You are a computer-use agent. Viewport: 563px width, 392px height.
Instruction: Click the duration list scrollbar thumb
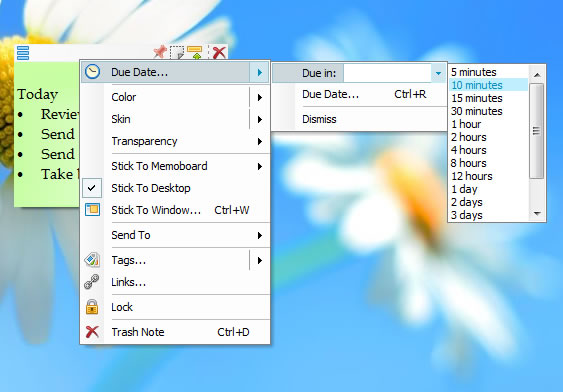pos(537,131)
